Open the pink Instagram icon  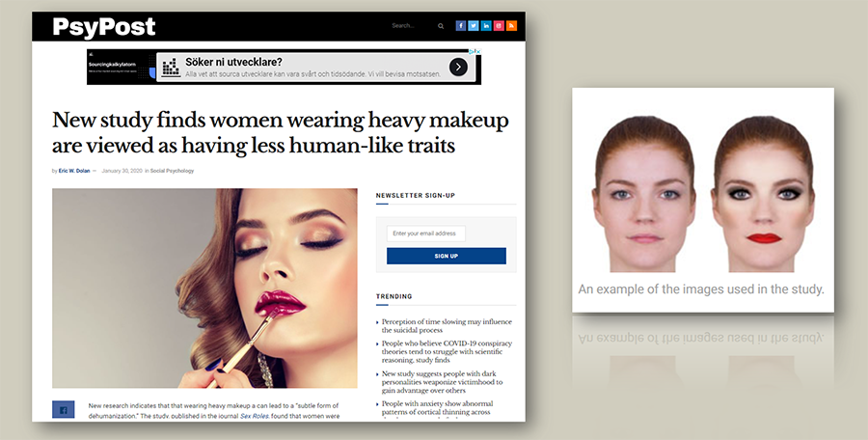tap(499, 25)
